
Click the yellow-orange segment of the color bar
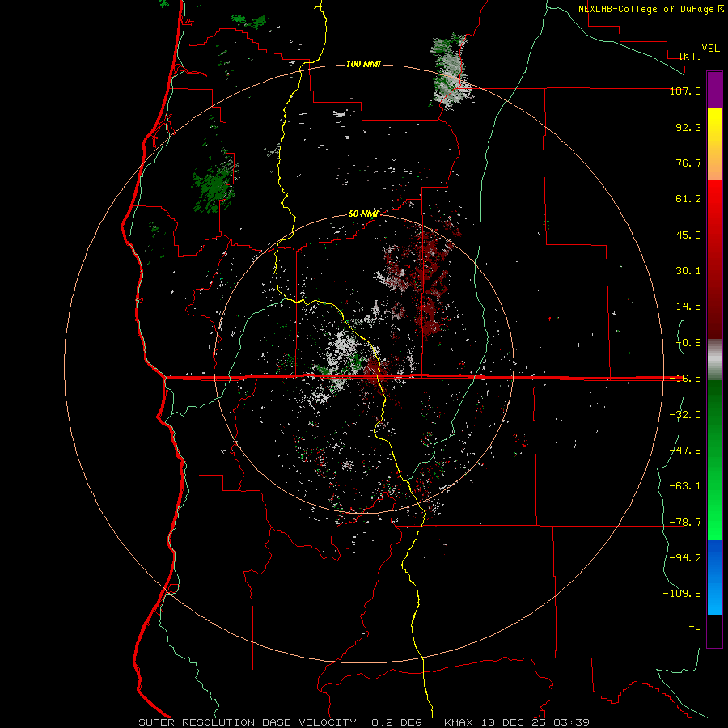click(714, 144)
